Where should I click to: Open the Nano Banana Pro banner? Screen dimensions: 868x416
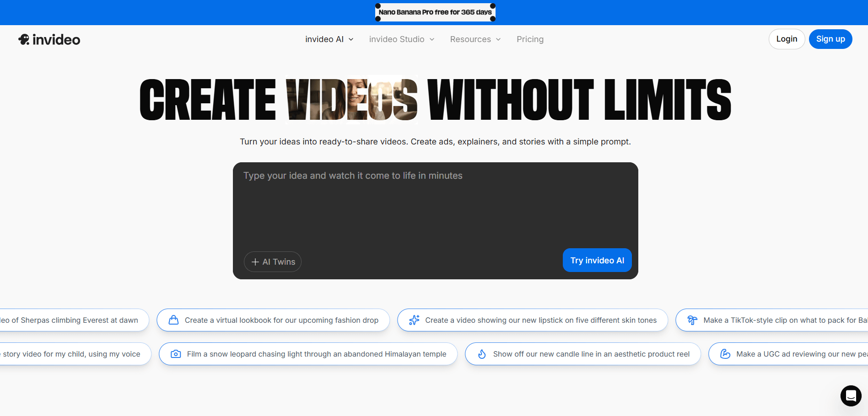point(435,12)
